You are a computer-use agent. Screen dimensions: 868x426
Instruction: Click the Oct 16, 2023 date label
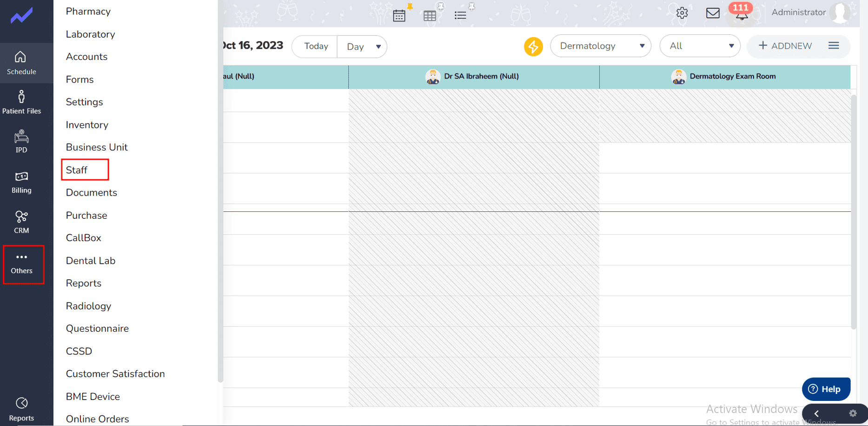coord(253,46)
